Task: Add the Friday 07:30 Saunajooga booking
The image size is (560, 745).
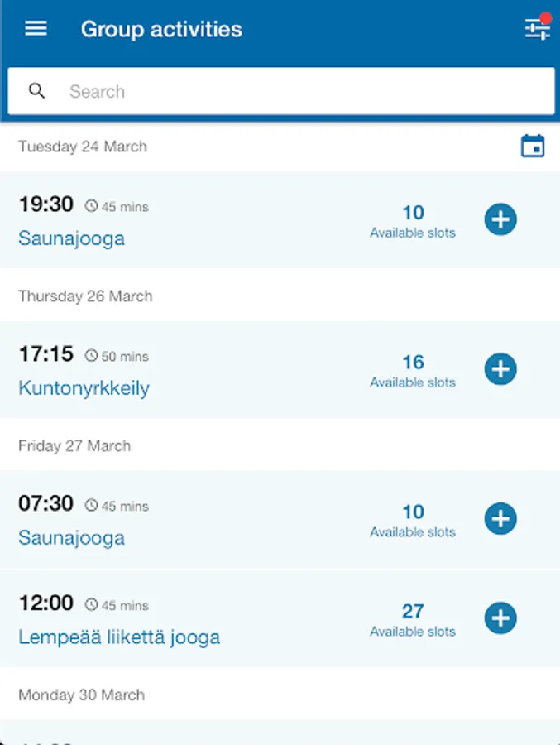Action: click(x=500, y=519)
